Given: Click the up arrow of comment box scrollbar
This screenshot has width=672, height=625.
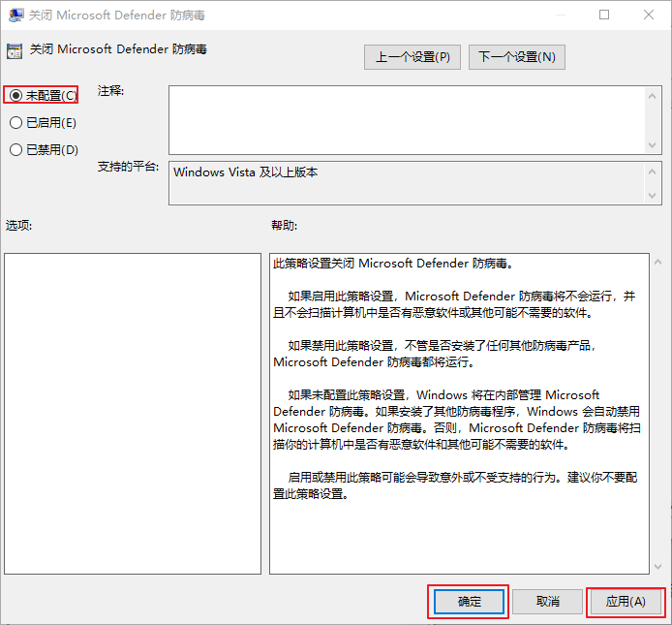Looking at the screenshot, I should tap(653, 96).
